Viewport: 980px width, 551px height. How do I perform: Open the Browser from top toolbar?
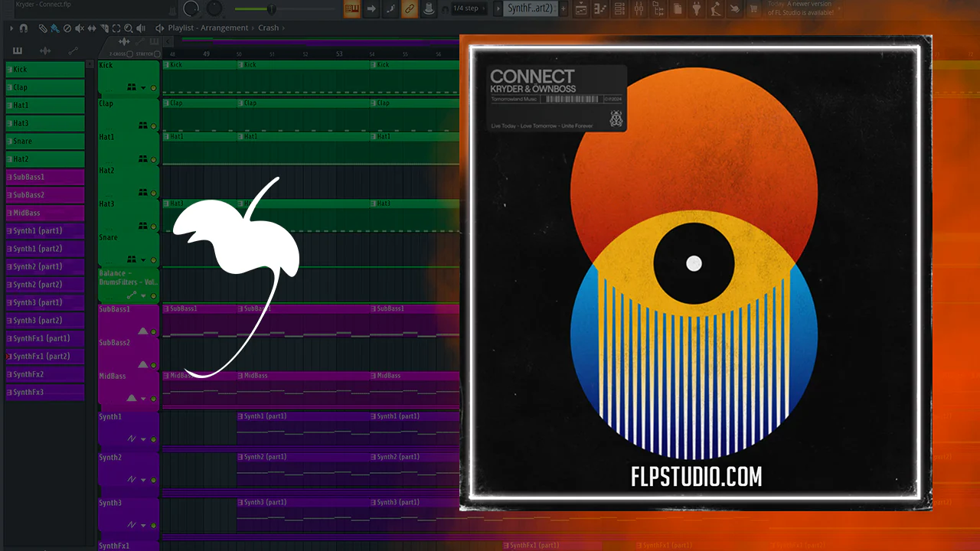coord(658,8)
